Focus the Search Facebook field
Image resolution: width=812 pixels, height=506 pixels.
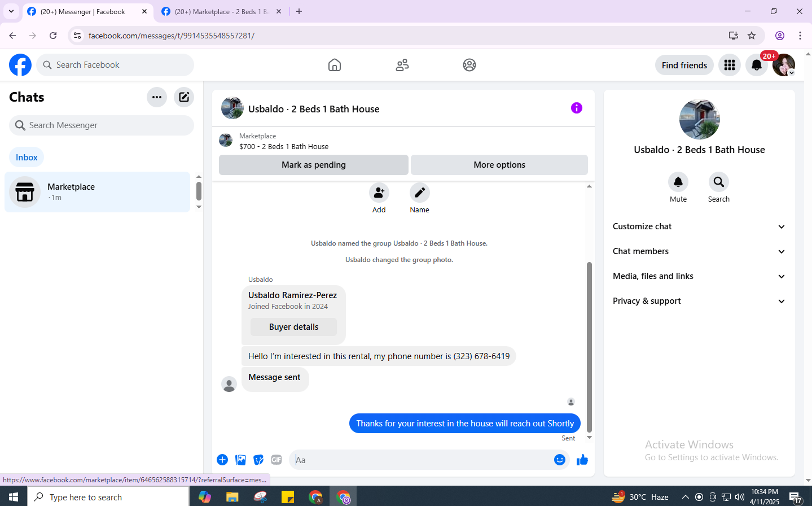(x=115, y=65)
